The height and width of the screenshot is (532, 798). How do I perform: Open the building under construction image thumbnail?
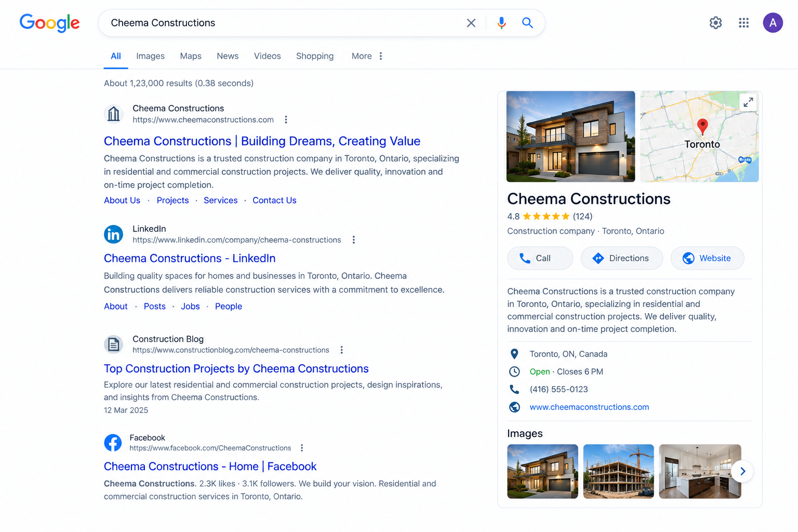[x=618, y=471]
